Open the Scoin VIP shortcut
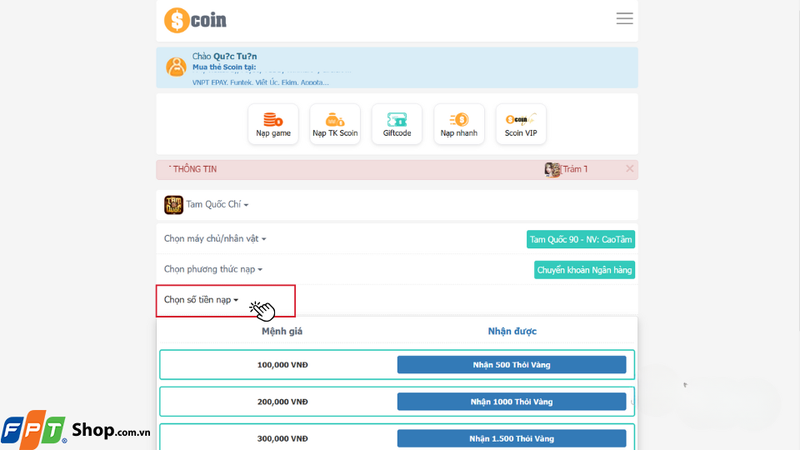 tap(521, 124)
